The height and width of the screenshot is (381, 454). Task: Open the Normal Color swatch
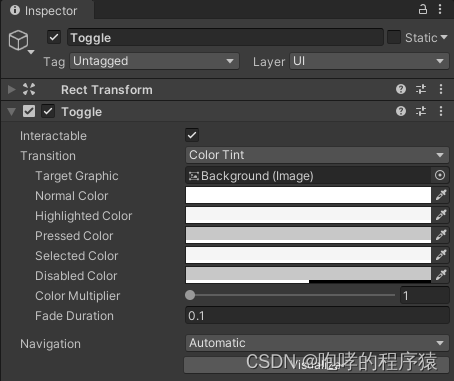point(308,195)
